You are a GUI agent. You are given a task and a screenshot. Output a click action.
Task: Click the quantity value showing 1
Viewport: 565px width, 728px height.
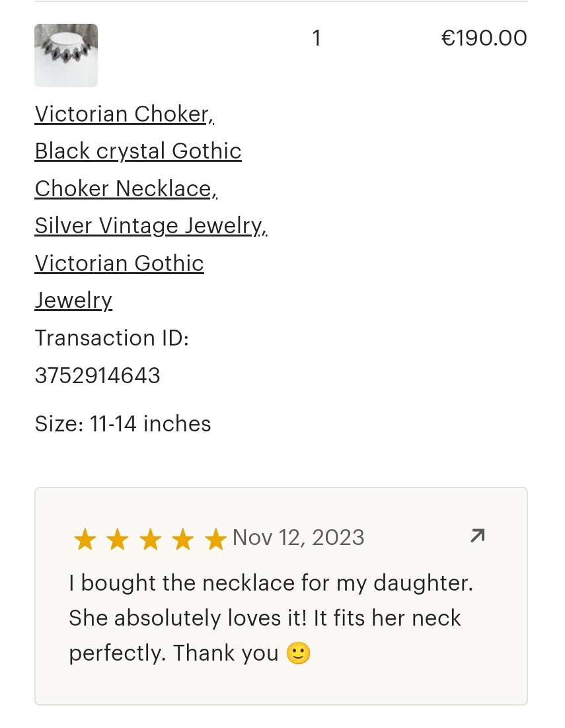pos(317,38)
